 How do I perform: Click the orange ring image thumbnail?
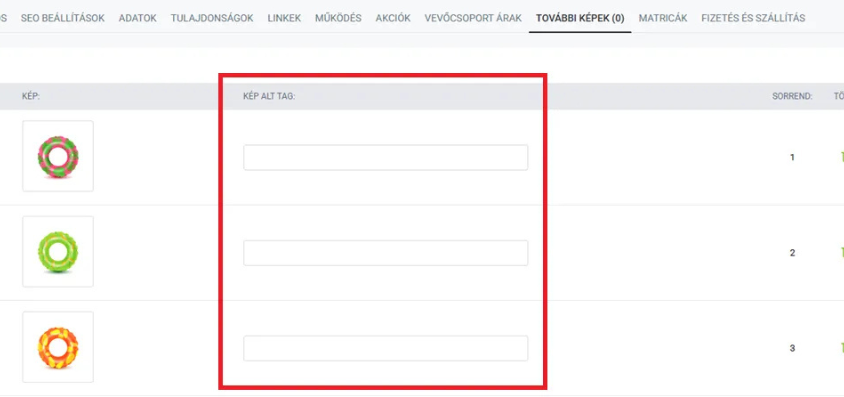point(58,347)
